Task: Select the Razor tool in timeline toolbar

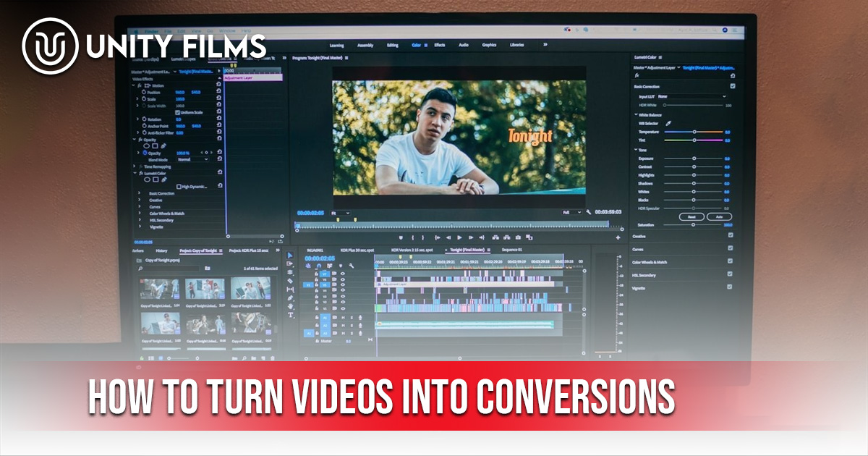Action: (x=290, y=281)
